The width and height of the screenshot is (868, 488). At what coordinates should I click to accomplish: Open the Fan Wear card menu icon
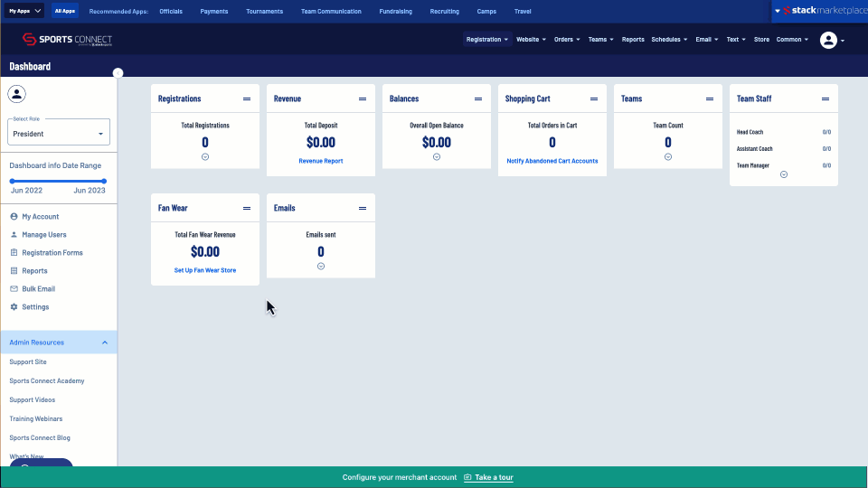point(247,208)
